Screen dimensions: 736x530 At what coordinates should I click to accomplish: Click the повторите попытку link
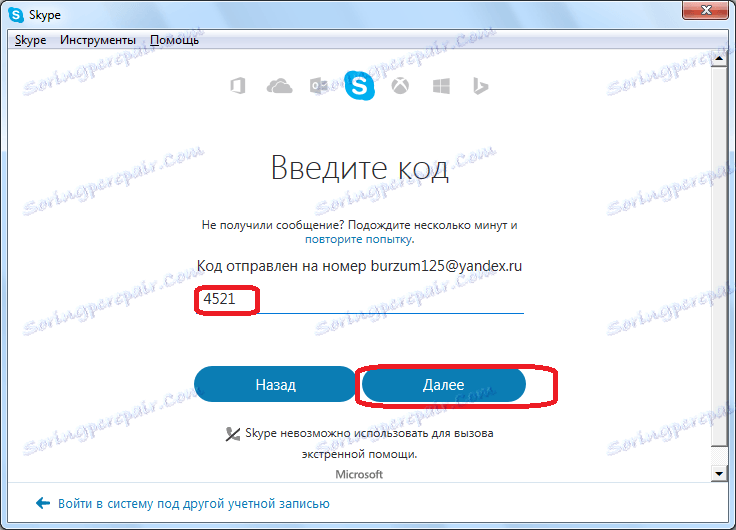[x=359, y=239]
